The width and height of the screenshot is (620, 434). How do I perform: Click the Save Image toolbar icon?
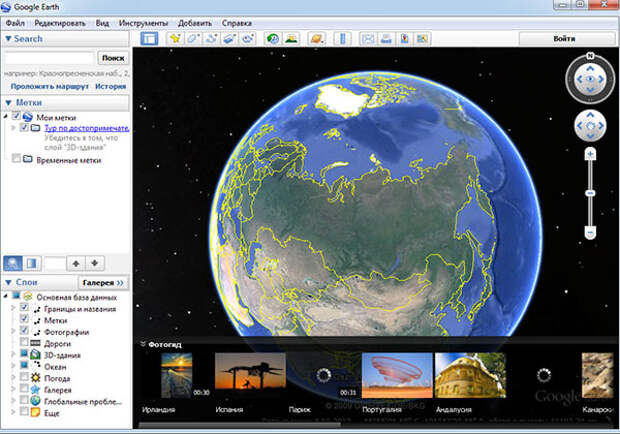[x=422, y=38]
